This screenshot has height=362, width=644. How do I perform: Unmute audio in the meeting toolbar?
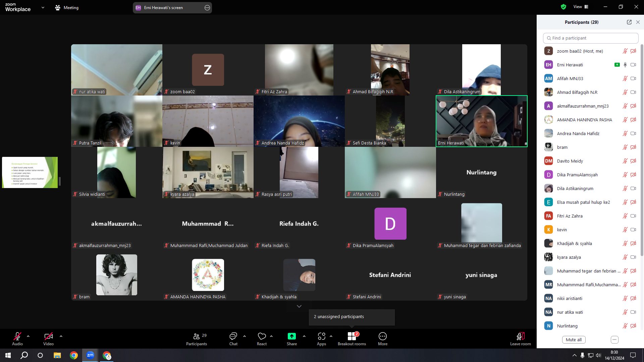point(17,339)
